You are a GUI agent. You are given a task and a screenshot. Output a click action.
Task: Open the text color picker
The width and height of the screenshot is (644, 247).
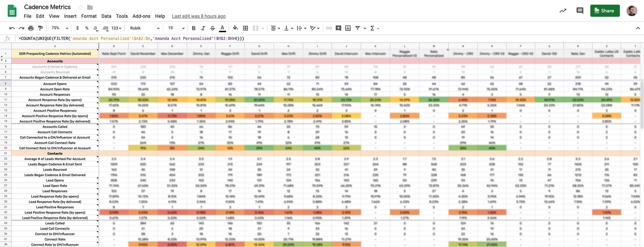click(222, 28)
